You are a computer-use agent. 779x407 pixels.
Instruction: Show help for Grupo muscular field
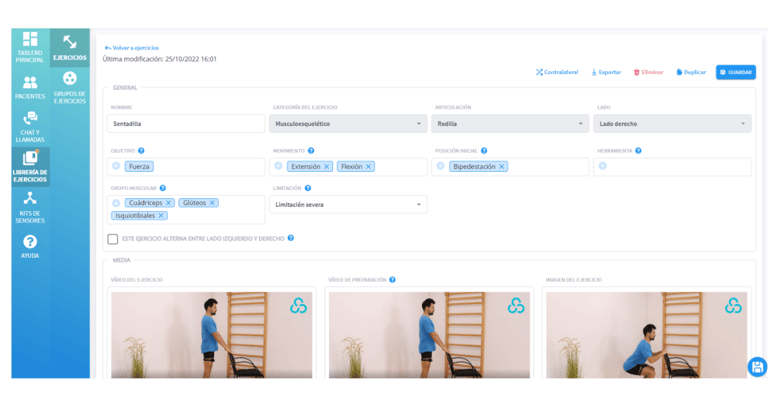163,188
